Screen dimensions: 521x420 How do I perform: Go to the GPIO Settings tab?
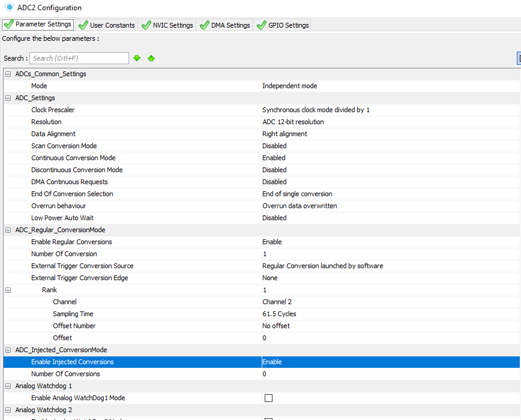point(282,25)
